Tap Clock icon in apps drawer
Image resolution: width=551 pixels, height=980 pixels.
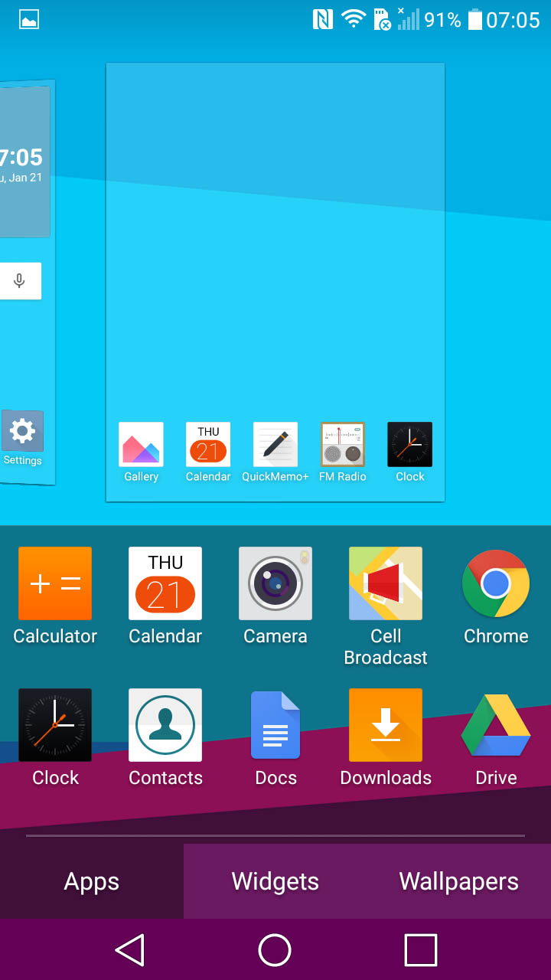[x=55, y=725]
